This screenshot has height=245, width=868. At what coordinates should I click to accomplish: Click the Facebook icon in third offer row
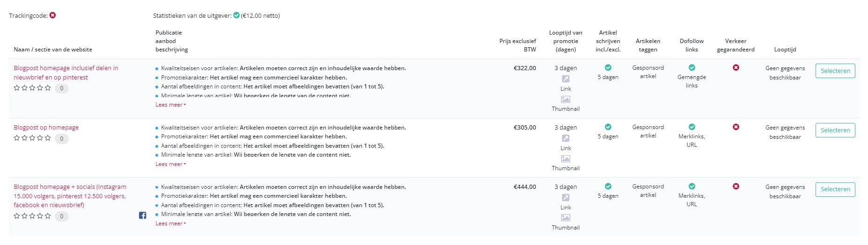pyautogui.click(x=143, y=216)
